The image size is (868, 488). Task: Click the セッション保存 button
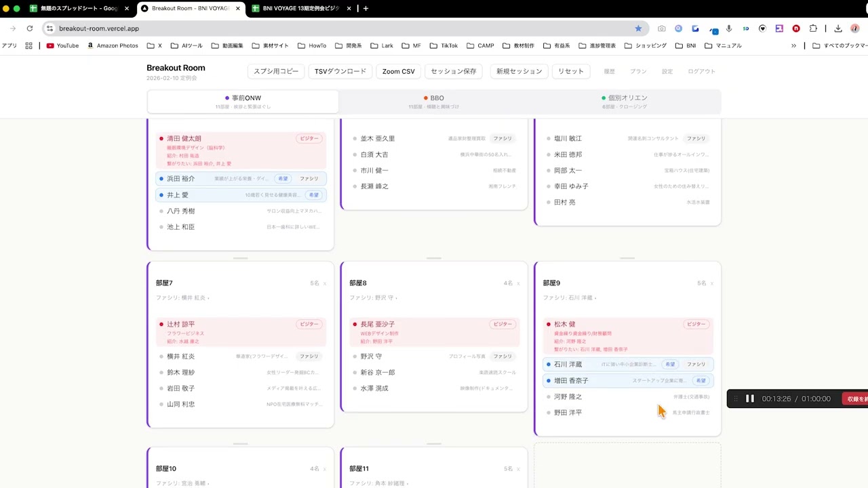454,71
